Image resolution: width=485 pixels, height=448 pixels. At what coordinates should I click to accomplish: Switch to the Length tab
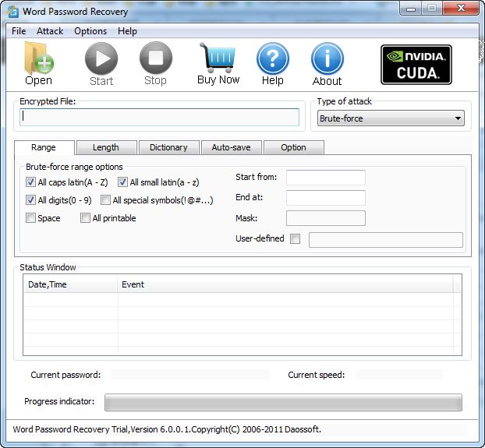click(x=106, y=147)
